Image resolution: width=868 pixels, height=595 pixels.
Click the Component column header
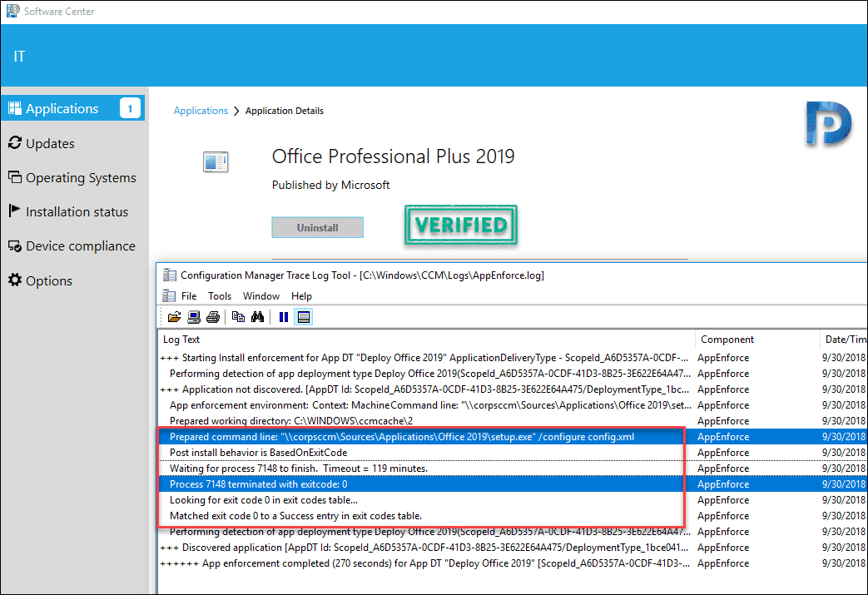pos(756,340)
